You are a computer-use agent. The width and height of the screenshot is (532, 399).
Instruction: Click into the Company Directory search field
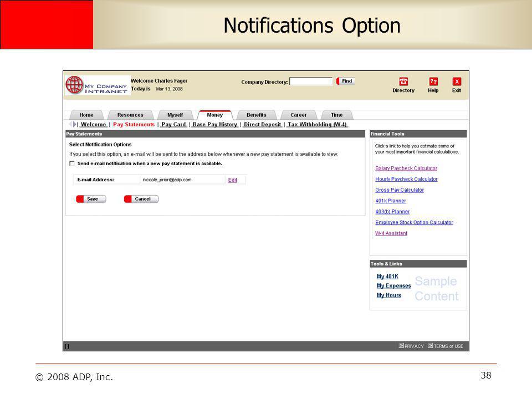tap(311, 81)
